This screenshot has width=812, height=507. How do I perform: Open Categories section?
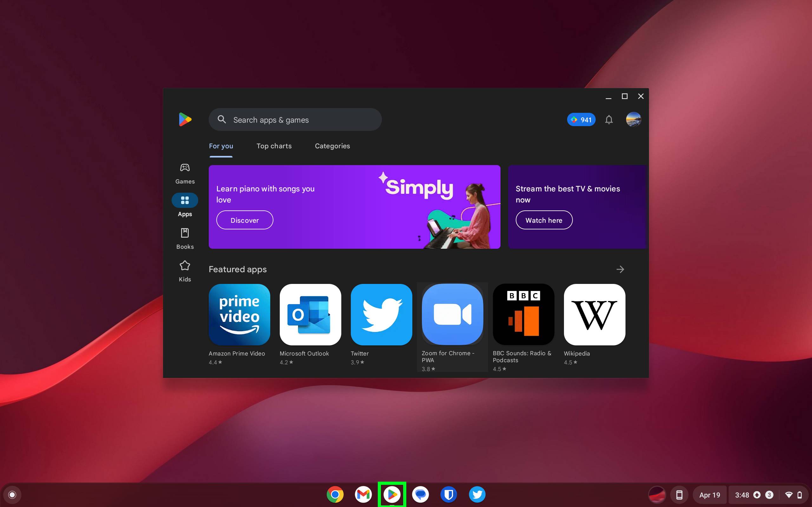click(x=333, y=145)
